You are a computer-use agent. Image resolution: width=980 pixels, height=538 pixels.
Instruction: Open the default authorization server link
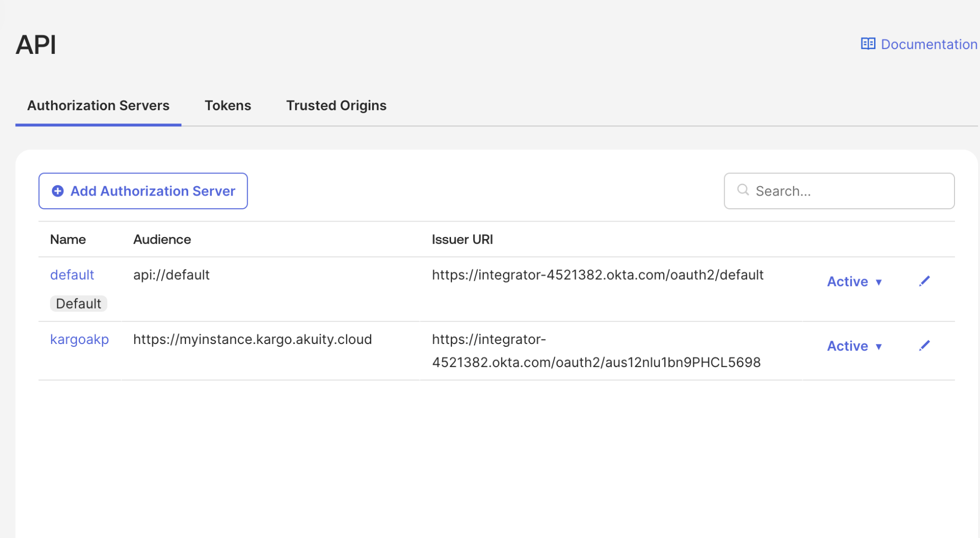click(x=72, y=275)
